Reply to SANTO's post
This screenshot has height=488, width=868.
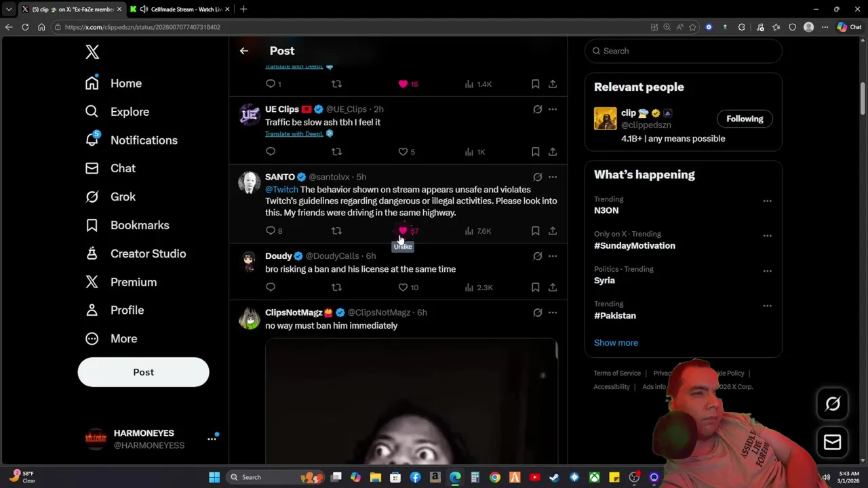pos(274,231)
